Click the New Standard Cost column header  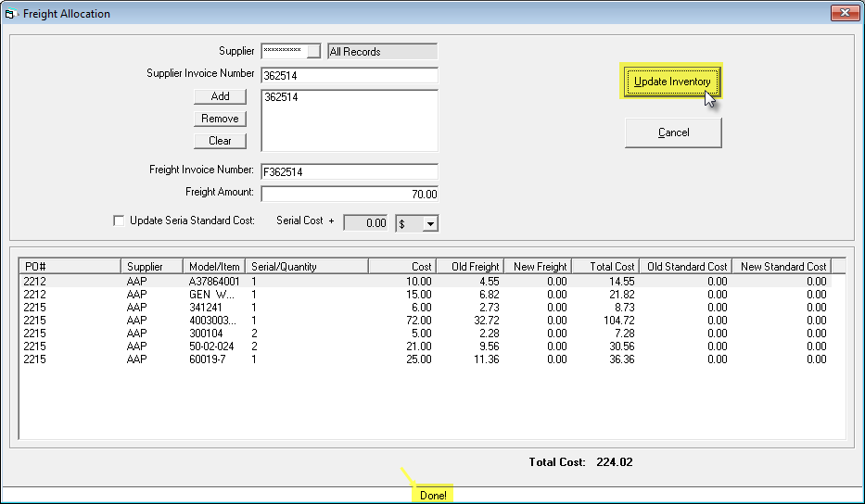click(782, 266)
